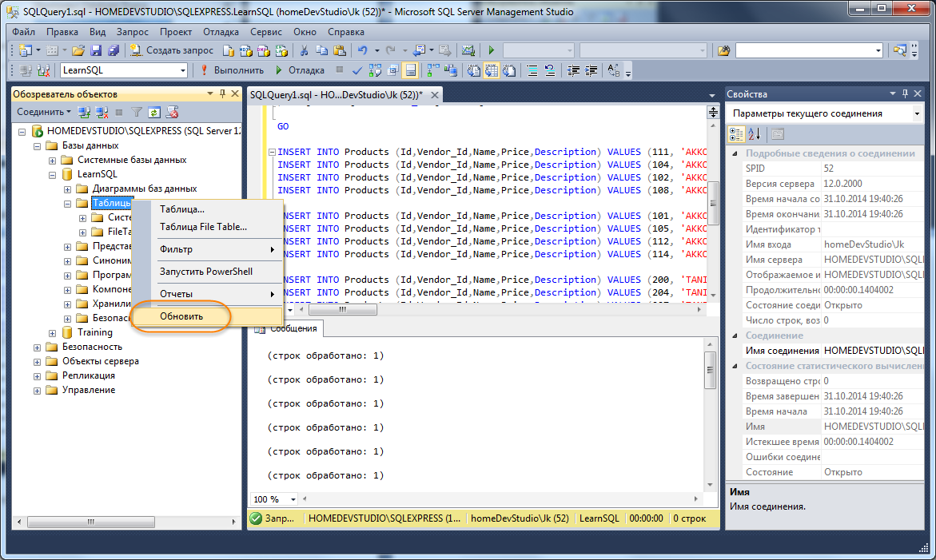936x560 pixels.
Task: Toggle auto-hide pin on Object Explorer panel
Action: 223,93
